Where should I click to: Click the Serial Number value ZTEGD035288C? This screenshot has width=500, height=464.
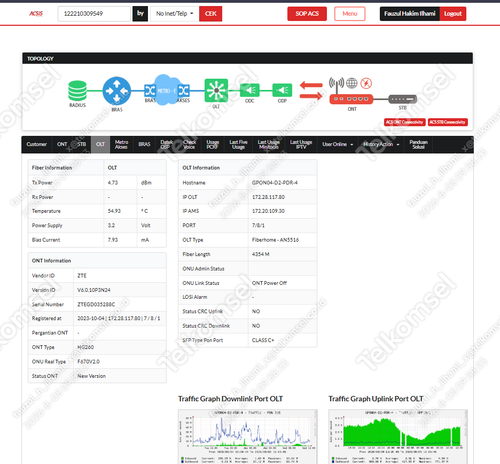96,304
